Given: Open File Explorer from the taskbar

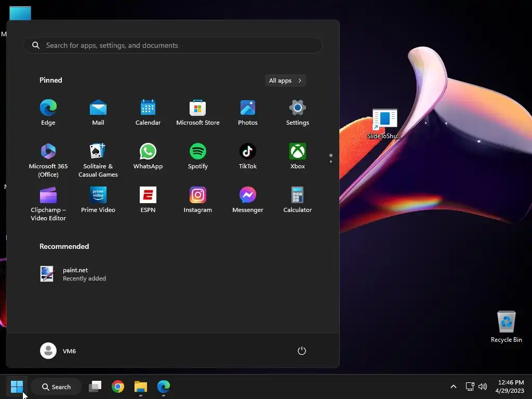Looking at the screenshot, I should [140, 387].
